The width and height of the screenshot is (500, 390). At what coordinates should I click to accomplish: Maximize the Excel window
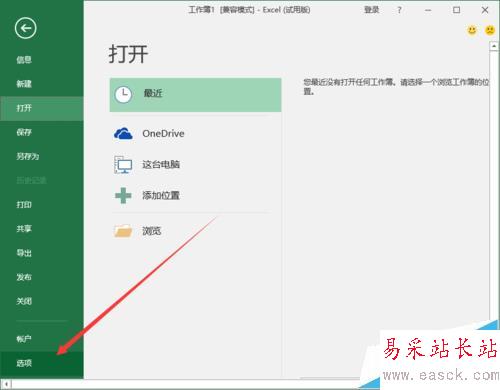457,10
